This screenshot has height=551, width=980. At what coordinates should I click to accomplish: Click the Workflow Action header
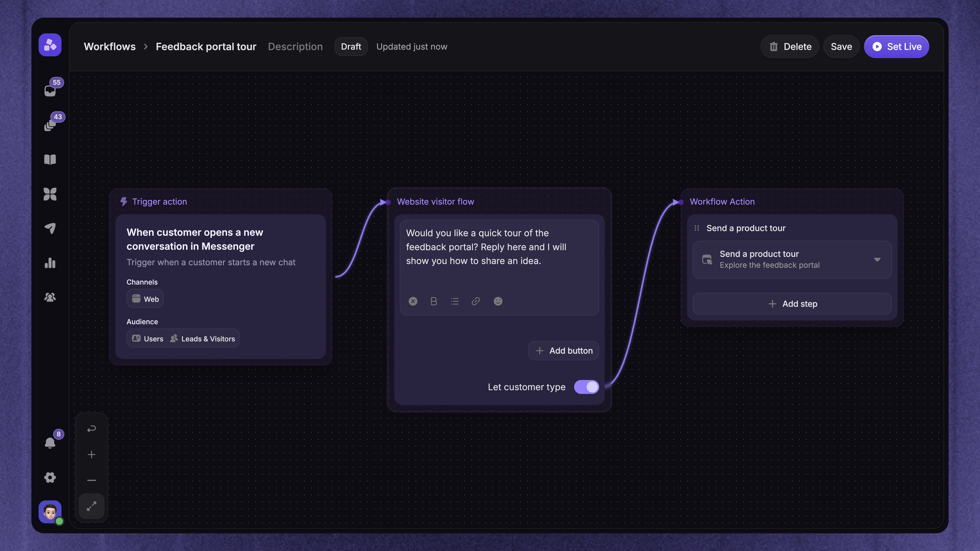click(722, 202)
